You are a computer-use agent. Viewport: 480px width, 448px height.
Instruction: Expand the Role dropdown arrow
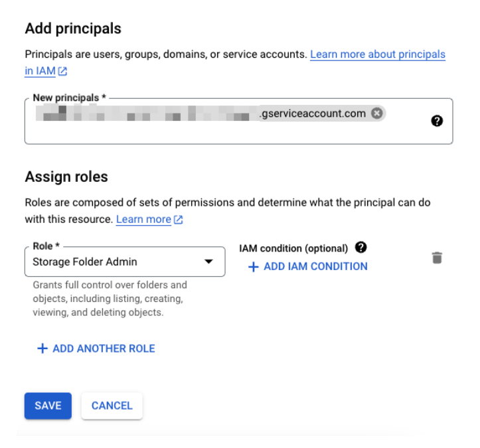209,262
